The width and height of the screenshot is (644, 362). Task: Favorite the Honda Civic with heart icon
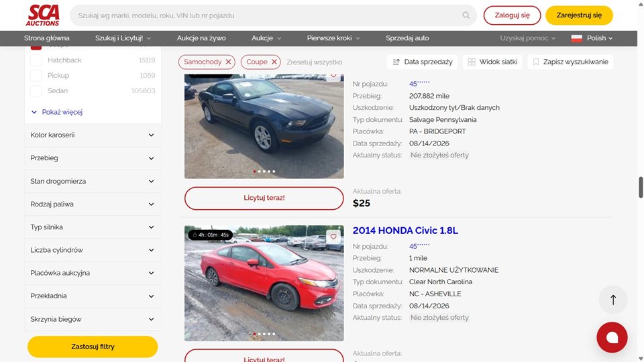tap(333, 237)
